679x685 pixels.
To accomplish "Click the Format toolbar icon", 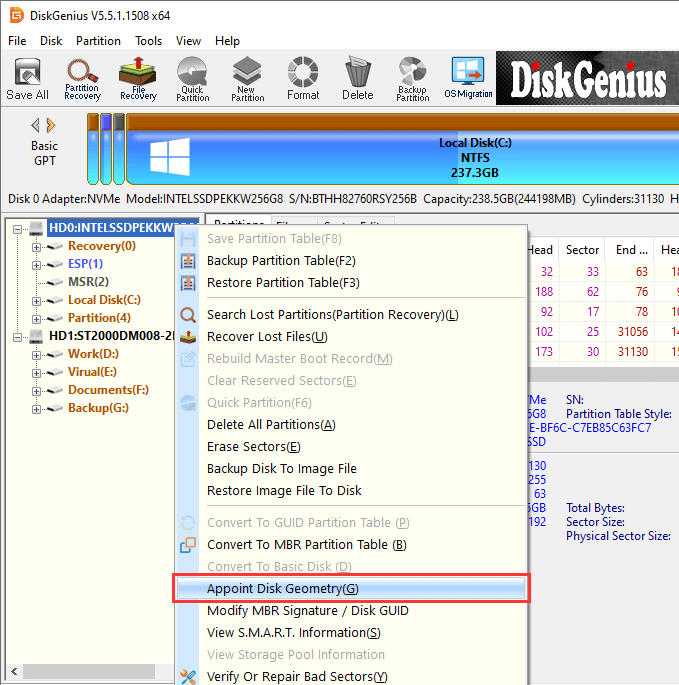I will pos(303,78).
